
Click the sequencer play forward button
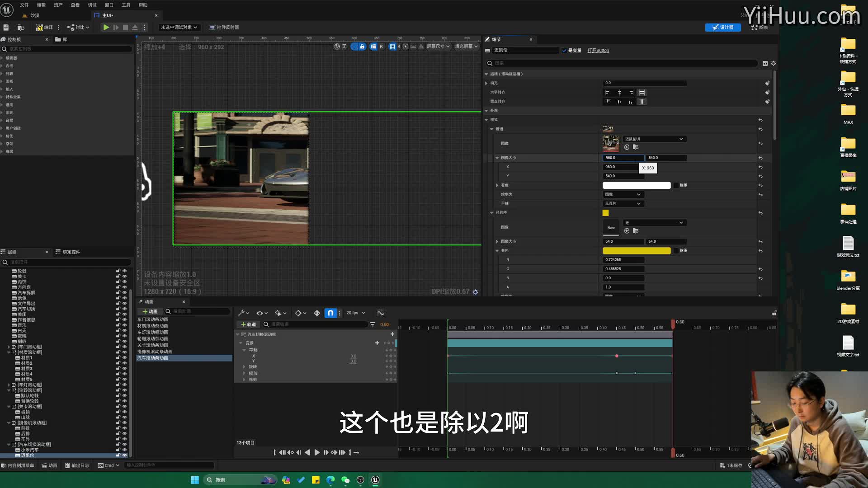tap(317, 452)
